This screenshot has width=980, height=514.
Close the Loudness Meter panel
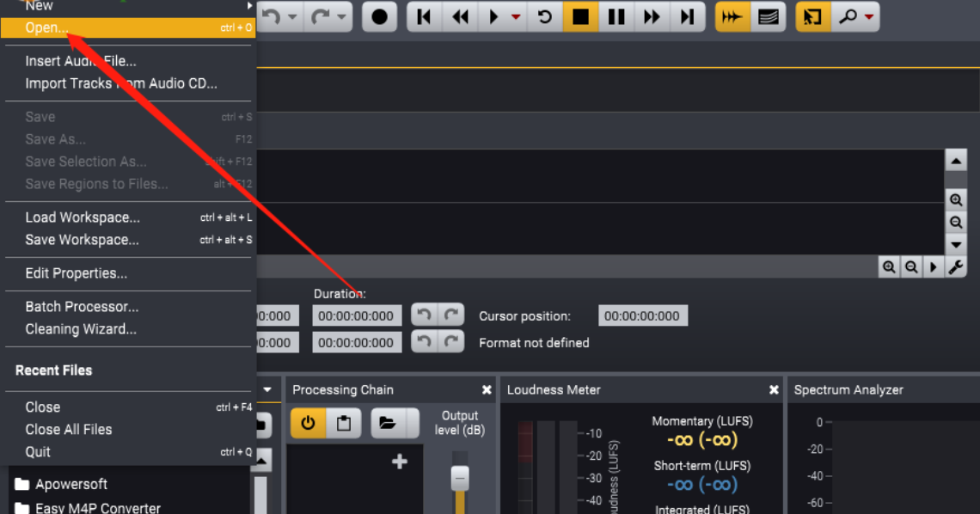774,390
